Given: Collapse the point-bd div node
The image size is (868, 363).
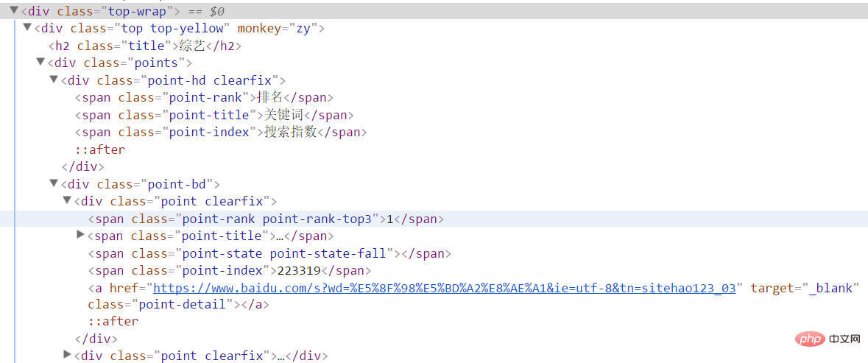Looking at the screenshot, I should tap(54, 183).
